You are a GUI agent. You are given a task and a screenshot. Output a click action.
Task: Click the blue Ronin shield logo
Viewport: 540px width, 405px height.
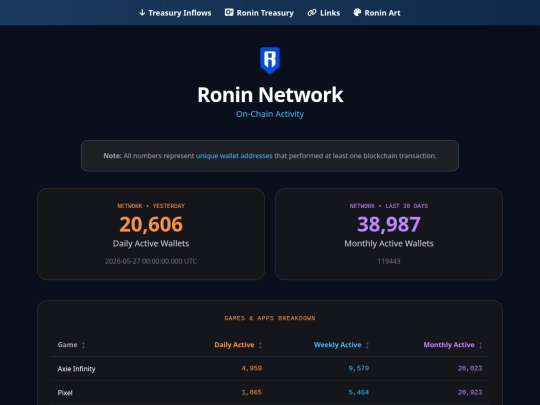[x=270, y=60]
